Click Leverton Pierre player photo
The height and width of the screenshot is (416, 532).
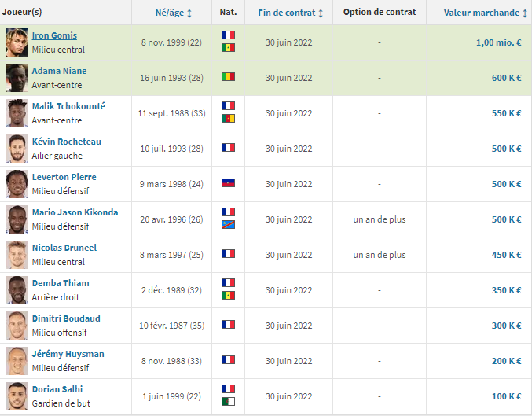click(x=17, y=184)
